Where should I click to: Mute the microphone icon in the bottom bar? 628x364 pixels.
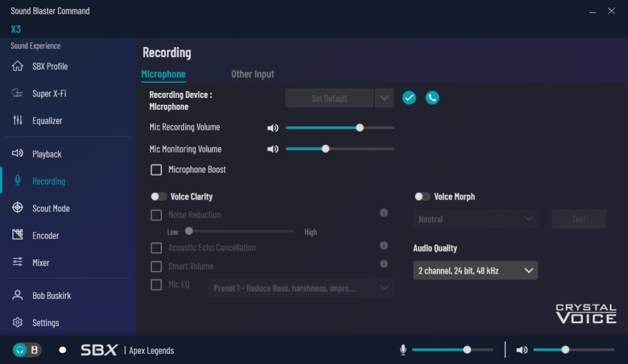pos(403,350)
